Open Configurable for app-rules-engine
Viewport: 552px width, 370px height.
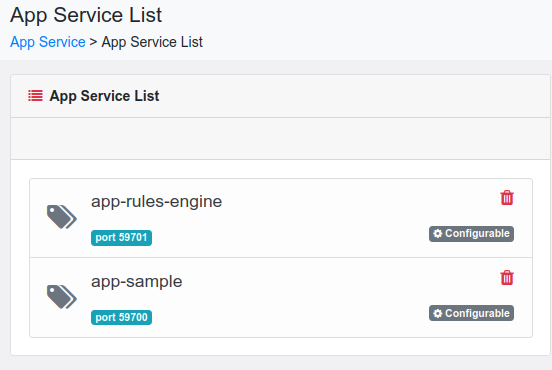(471, 234)
